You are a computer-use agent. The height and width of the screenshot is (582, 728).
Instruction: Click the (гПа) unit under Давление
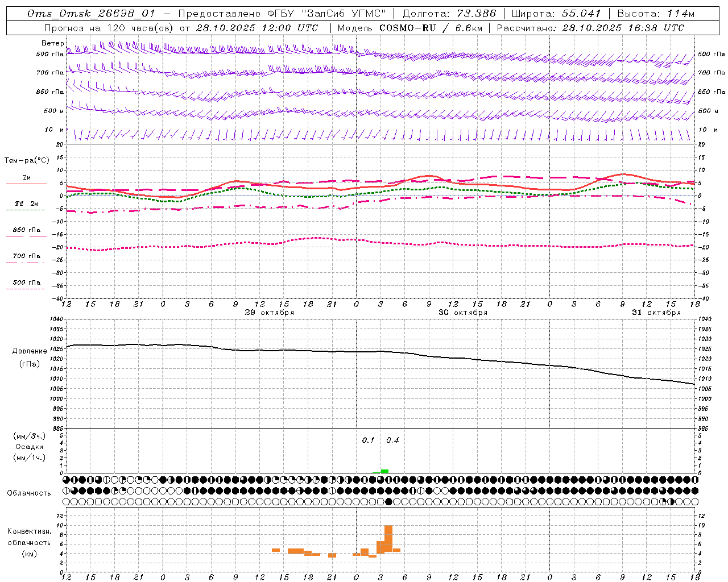tap(30, 364)
